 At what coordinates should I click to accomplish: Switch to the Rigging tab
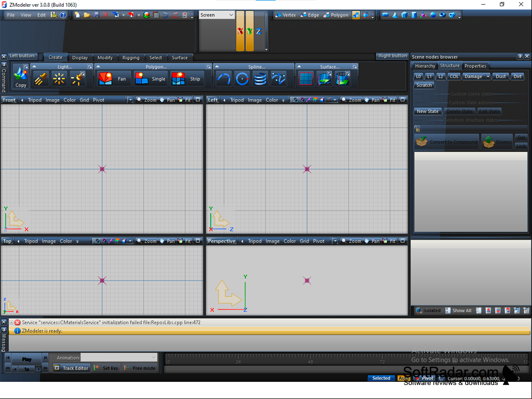click(131, 58)
